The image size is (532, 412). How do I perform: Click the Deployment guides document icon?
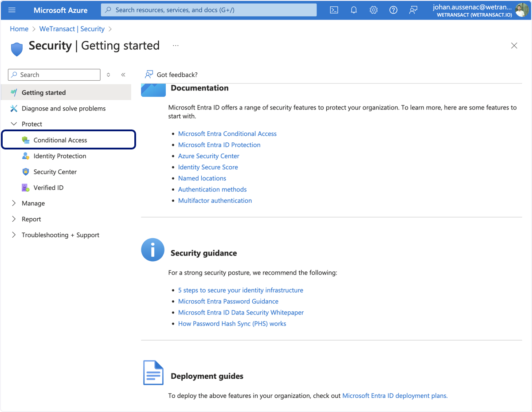pyautogui.click(x=153, y=373)
